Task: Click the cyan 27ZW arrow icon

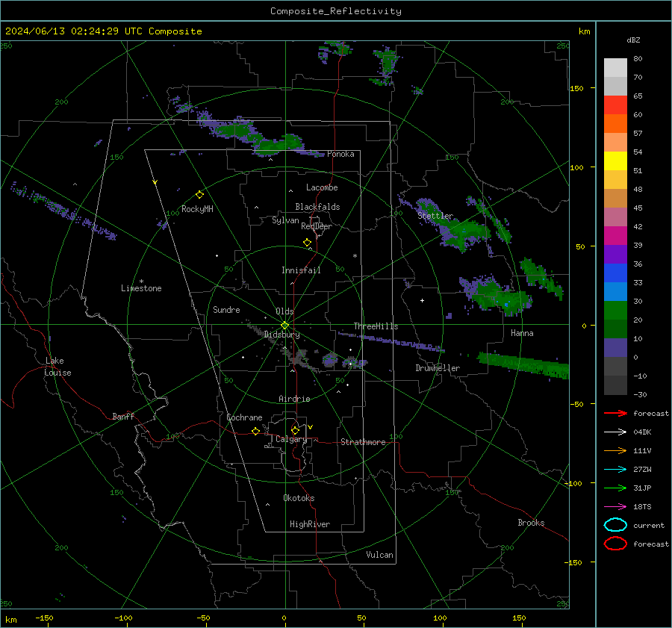Action: coord(615,470)
